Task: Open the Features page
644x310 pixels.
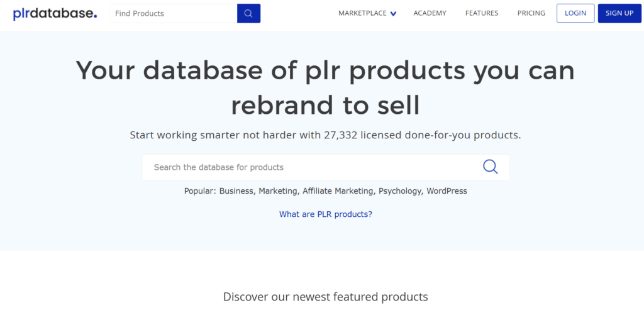Action: (x=482, y=13)
